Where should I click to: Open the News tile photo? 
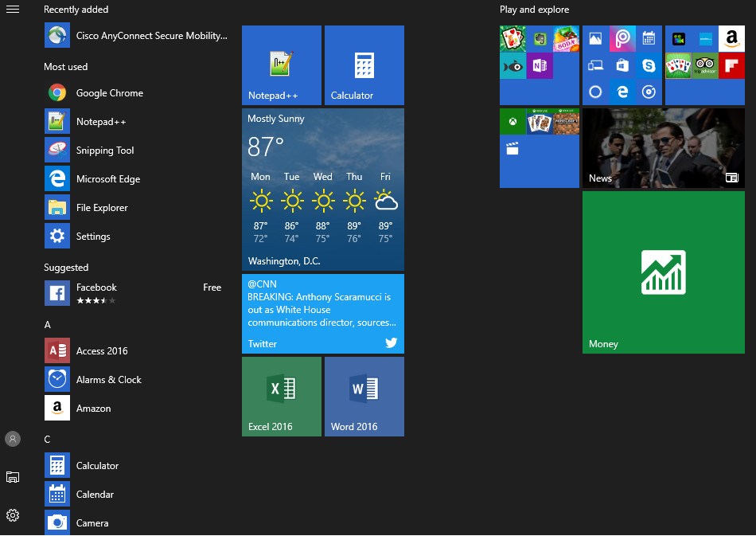tap(664, 148)
